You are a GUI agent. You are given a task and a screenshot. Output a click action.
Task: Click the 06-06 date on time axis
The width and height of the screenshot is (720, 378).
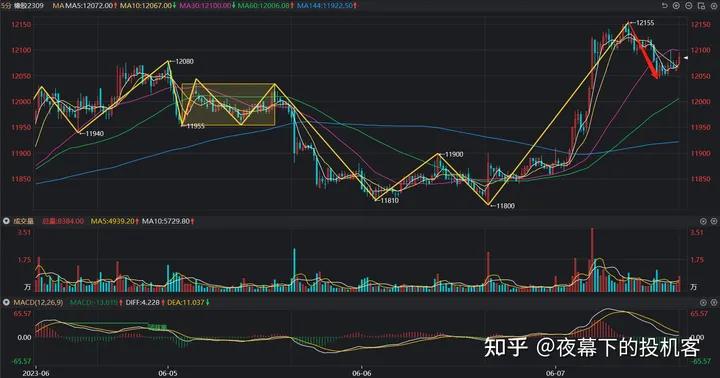[x=361, y=373]
